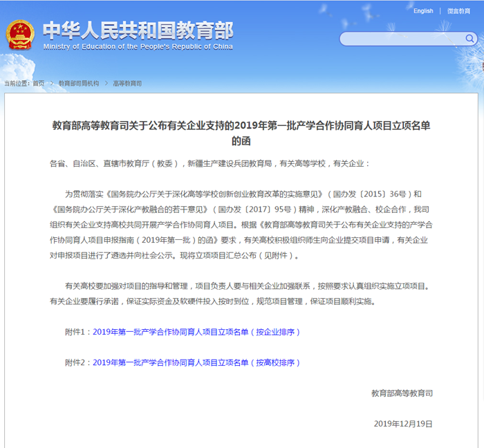Click paragraph line starting 有关高校要加强
The width and height of the screenshot is (484, 448).
248,286
